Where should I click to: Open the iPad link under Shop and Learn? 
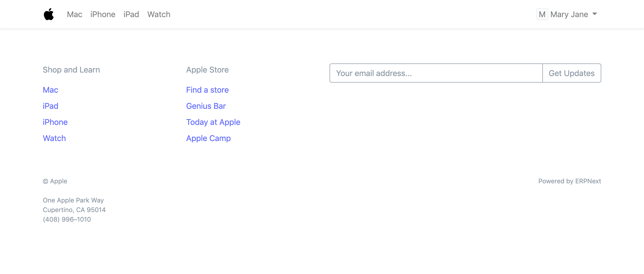pyautogui.click(x=50, y=106)
